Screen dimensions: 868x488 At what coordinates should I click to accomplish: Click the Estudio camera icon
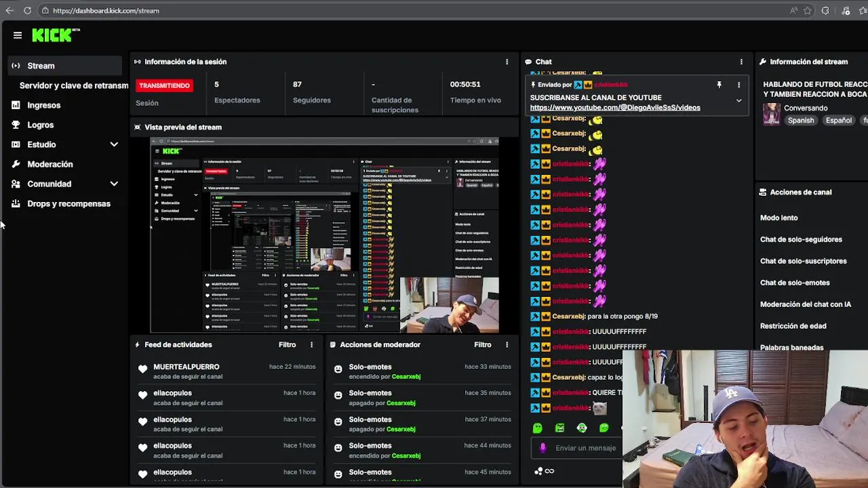point(16,144)
